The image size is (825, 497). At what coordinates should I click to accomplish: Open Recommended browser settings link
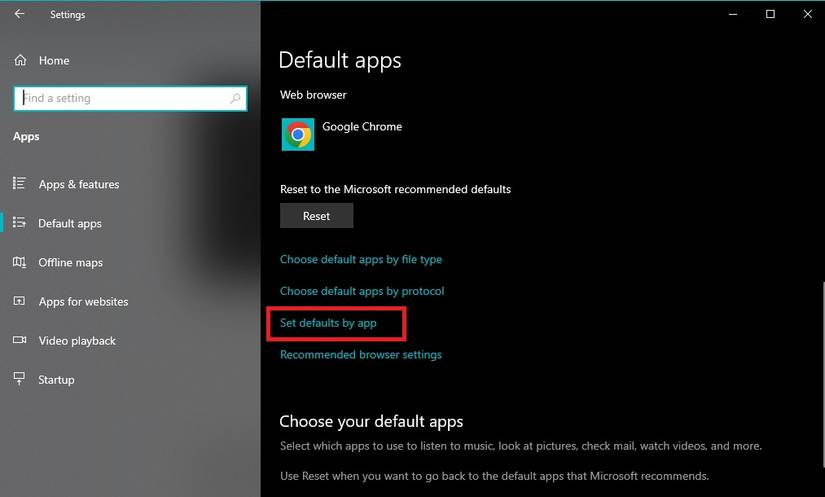click(x=361, y=355)
